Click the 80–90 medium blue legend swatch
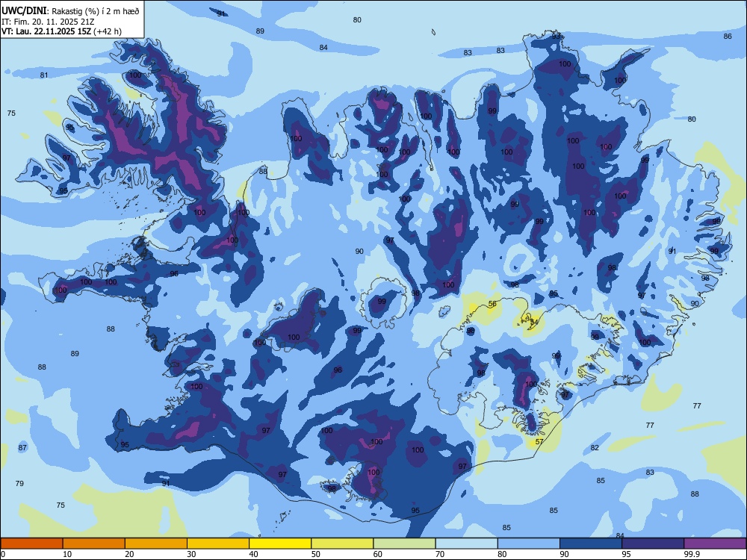The height and width of the screenshot is (560, 747). pyautogui.click(x=529, y=544)
